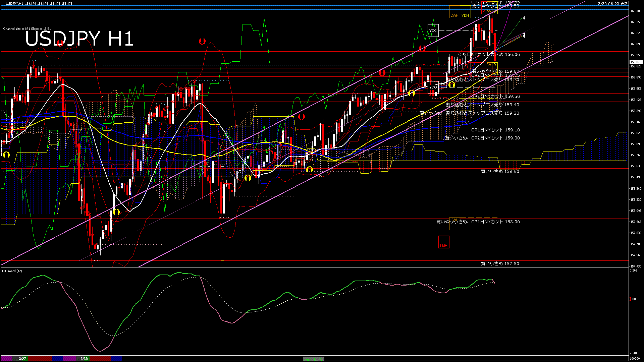Click the 買い小さめ 158.60 level label

[x=500, y=172]
